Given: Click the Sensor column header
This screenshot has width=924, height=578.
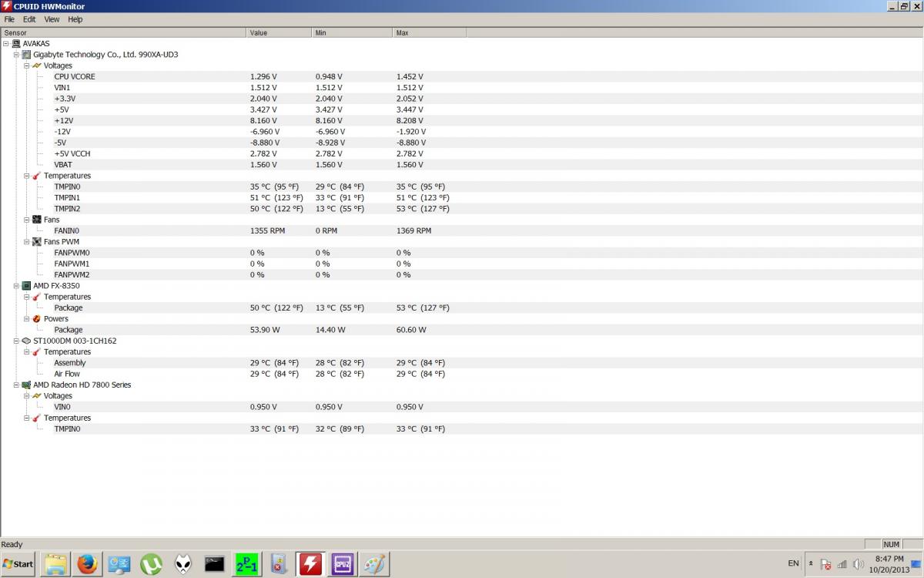Looking at the screenshot, I should 124,32.
